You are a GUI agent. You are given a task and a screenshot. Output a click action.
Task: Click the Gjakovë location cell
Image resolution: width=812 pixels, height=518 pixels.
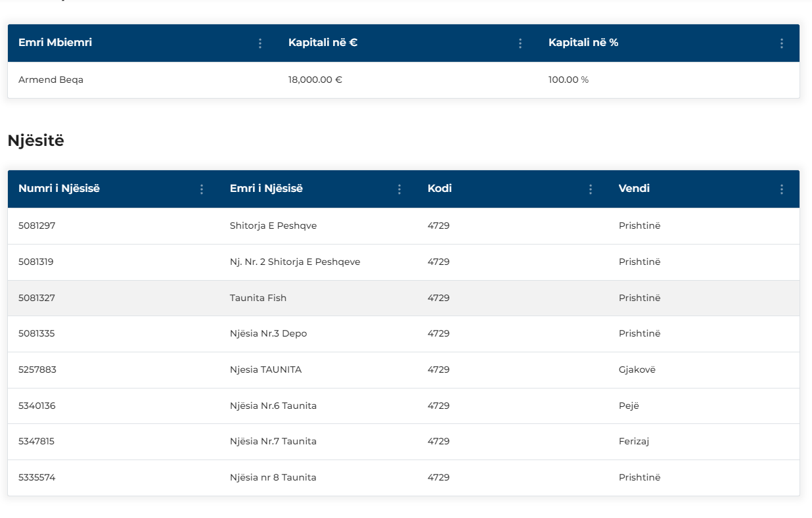pyautogui.click(x=637, y=369)
